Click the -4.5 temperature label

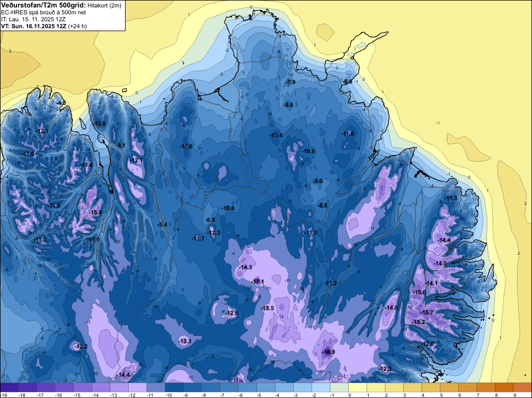(61, 103)
